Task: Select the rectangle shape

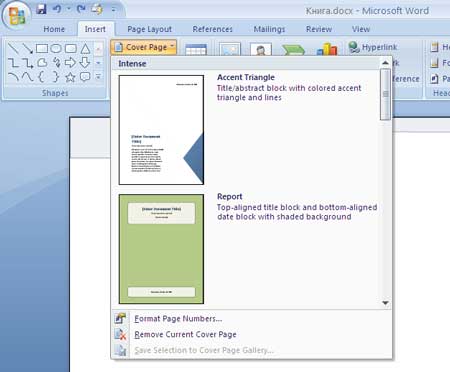Action: [x=42, y=49]
